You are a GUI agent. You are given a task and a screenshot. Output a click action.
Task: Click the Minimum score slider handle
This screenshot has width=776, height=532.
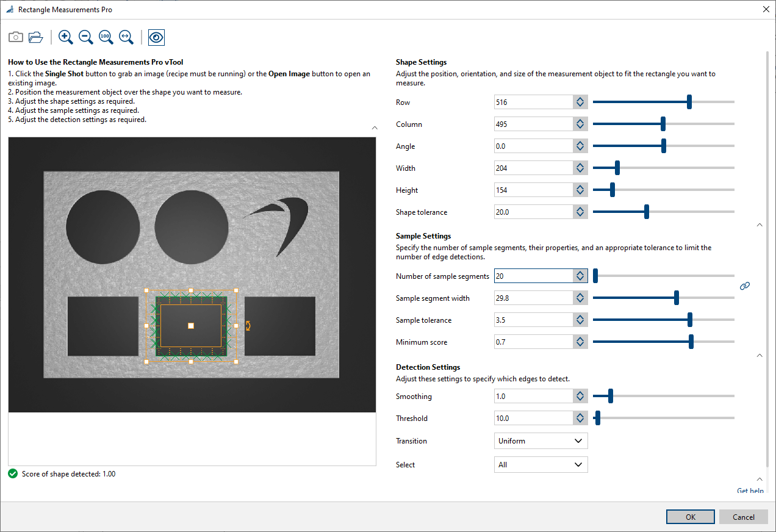click(x=691, y=342)
